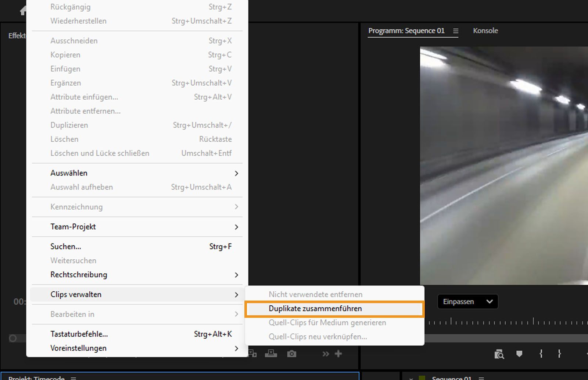Click the Overwrite icon below the source monitor
The image size is (588, 380).
coord(271,354)
